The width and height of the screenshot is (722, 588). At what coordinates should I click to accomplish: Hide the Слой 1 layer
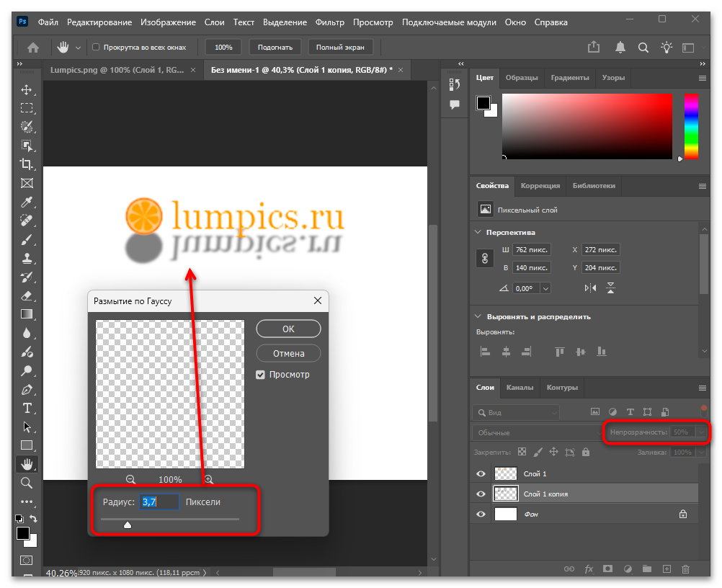pos(481,474)
